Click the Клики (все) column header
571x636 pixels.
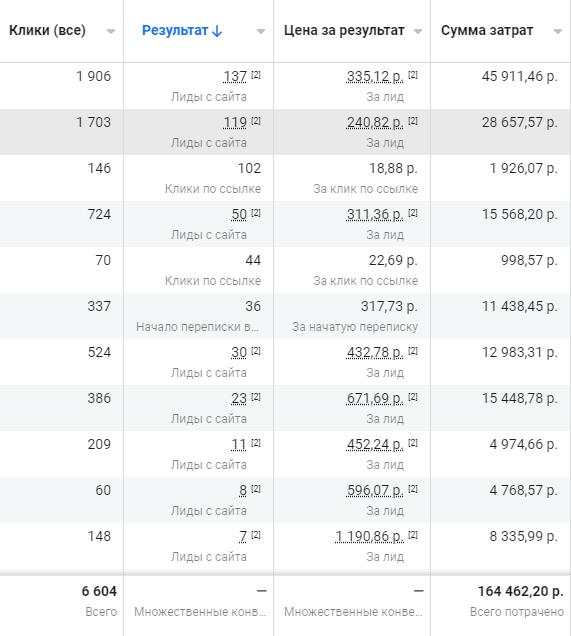coord(47,30)
